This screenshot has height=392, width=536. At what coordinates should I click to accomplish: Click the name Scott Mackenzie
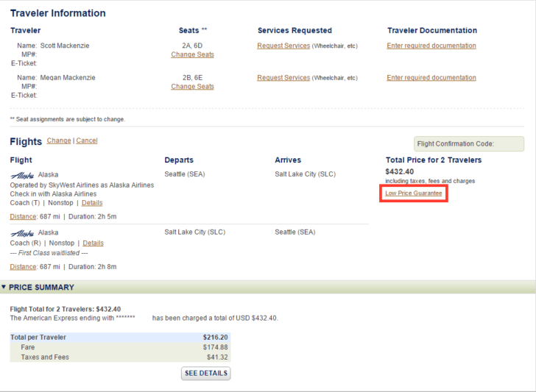click(65, 46)
